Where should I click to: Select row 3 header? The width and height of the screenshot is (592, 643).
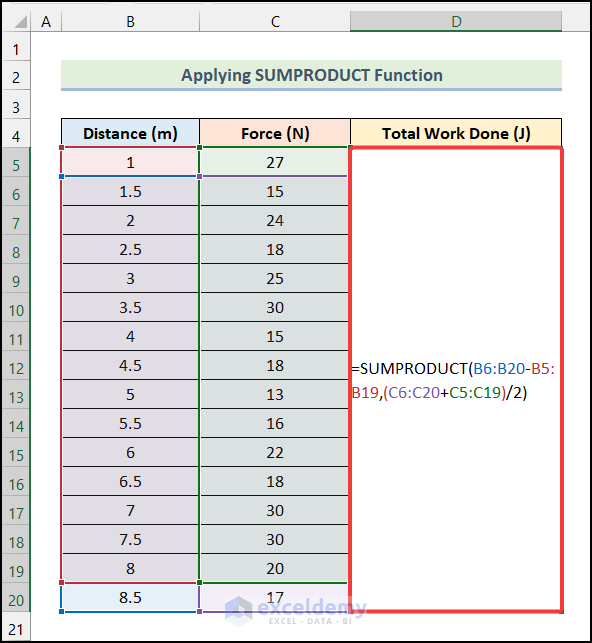[x=16, y=105]
